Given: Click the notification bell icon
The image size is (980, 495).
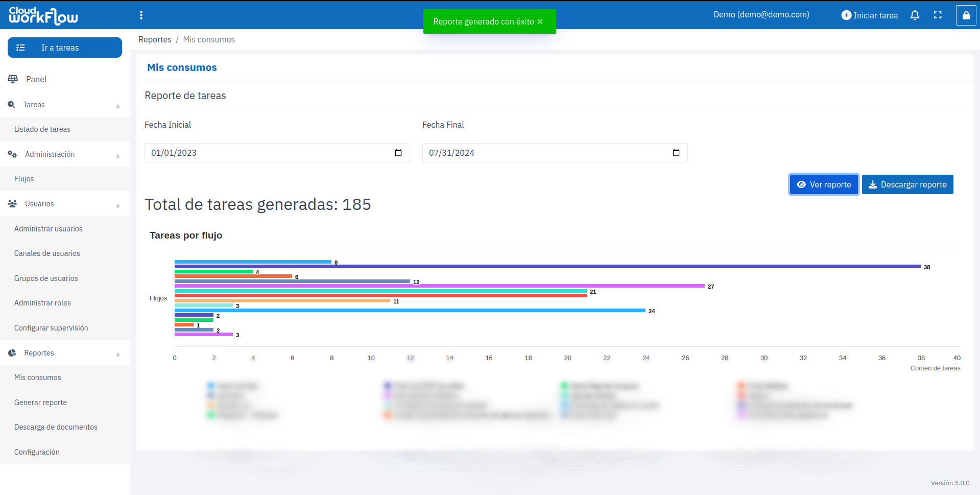Looking at the screenshot, I should (915, 15).
